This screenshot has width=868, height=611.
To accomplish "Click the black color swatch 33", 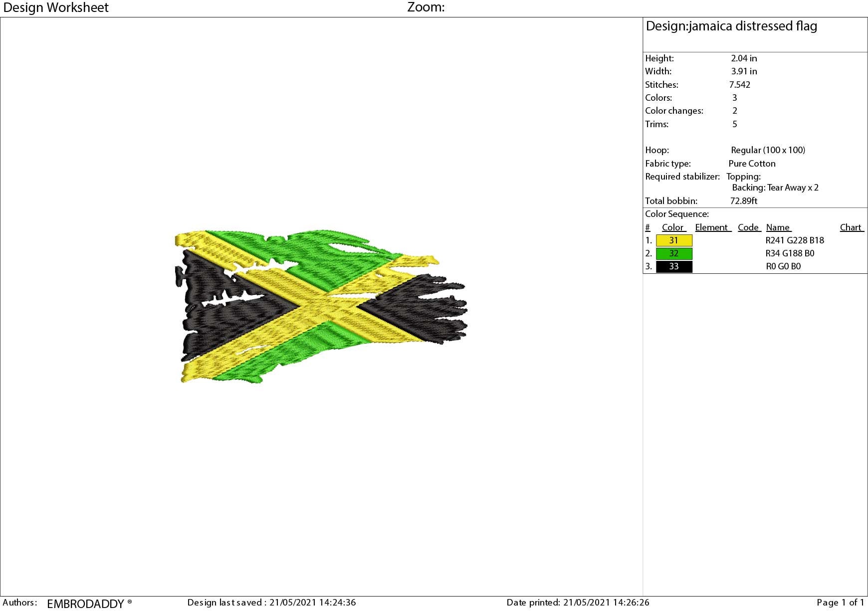I will pos(674,266).
